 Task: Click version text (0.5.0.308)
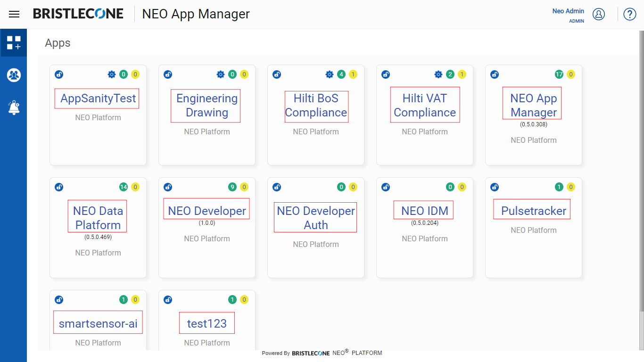pyautogui.click(x=534, y=124)
